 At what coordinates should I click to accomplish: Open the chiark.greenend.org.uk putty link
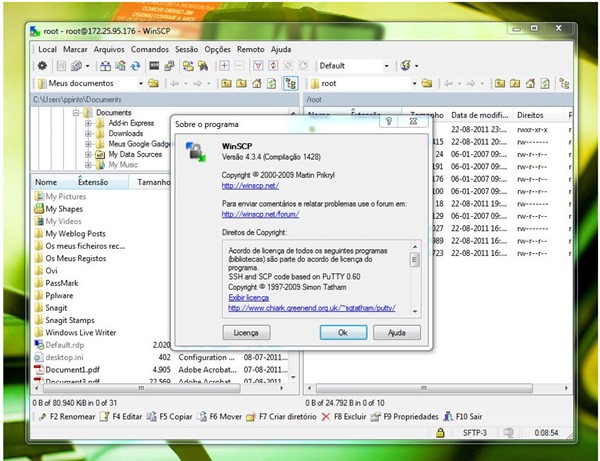pyautogui.click(x=312, y=308)
